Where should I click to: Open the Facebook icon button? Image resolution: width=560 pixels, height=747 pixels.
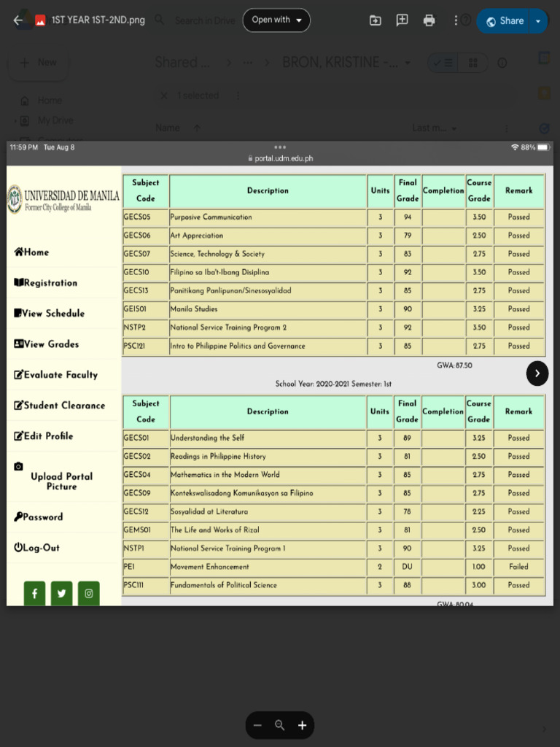tap(35, 593)
